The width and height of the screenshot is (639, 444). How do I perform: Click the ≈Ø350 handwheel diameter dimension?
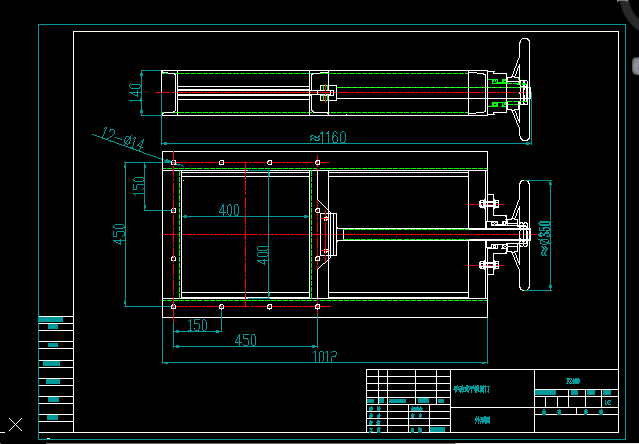545,238
